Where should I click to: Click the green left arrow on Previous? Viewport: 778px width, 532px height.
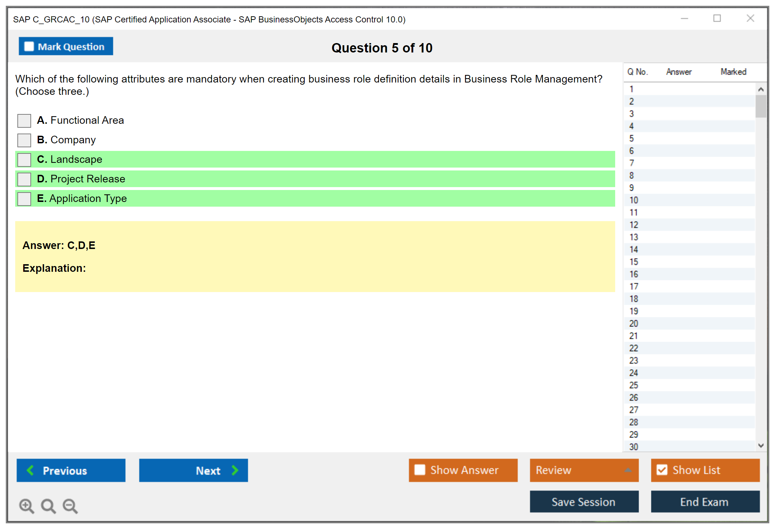click(x=30, y=470)
